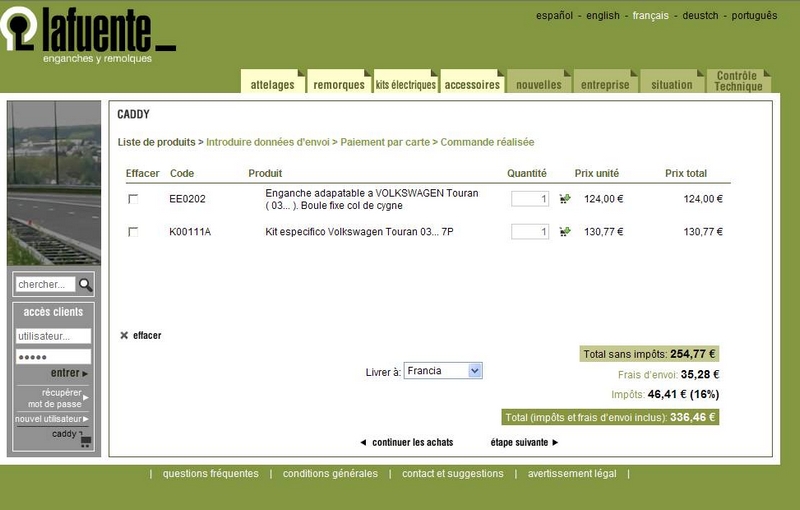Click nouvel utilisateur link
The height and width of the screenshot is (510, 800).
click(52, 419)
